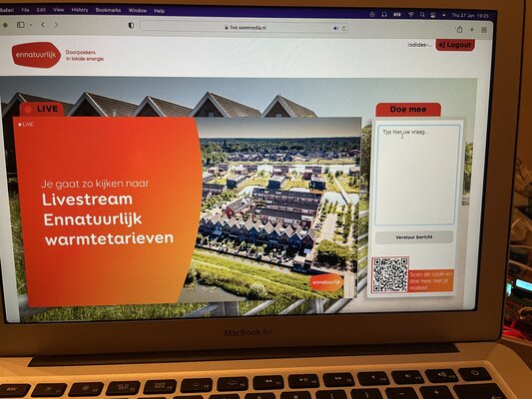Image resolution: width=532 pixels, height=399 pixels.
Task: Open the date and time clock
Action: [470, 16]
